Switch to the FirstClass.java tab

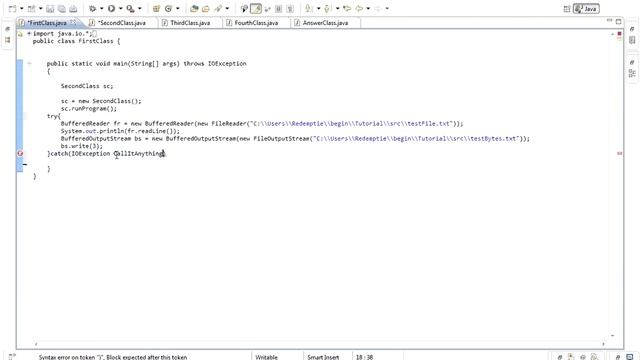[x=47, y=23]
